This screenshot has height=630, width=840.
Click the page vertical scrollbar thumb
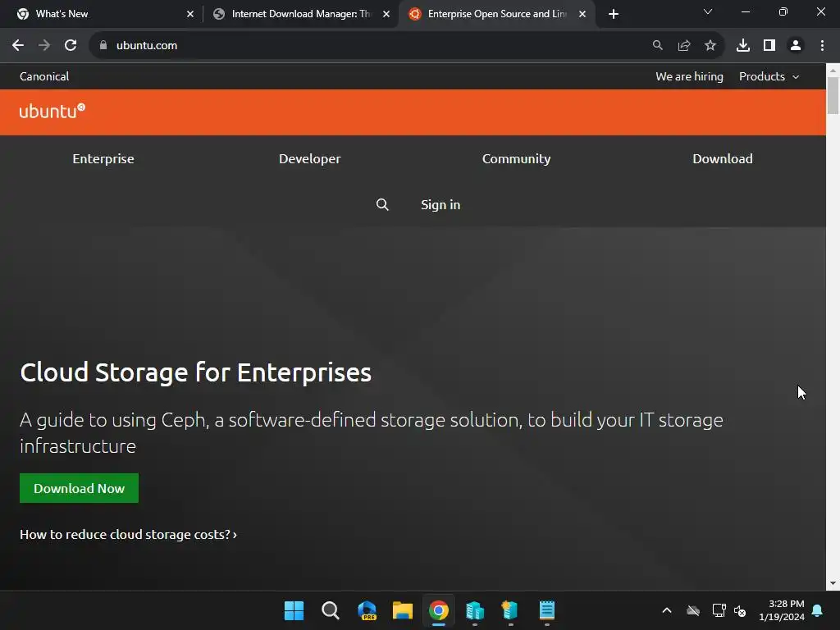[833, 95]
